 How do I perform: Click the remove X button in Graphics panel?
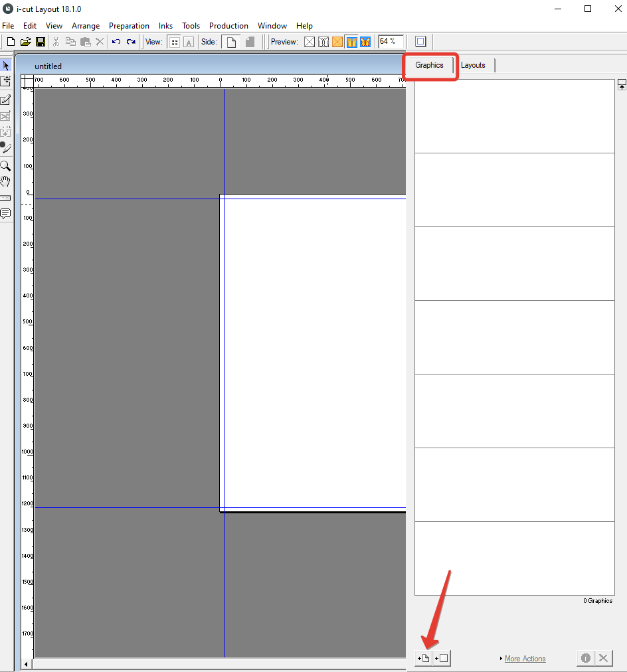(x=603, y=658)
